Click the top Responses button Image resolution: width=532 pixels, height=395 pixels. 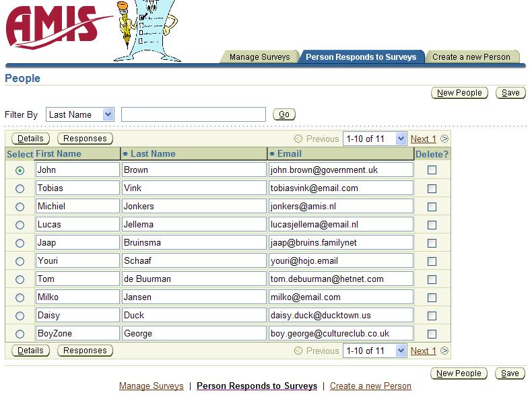pos(85,139)
